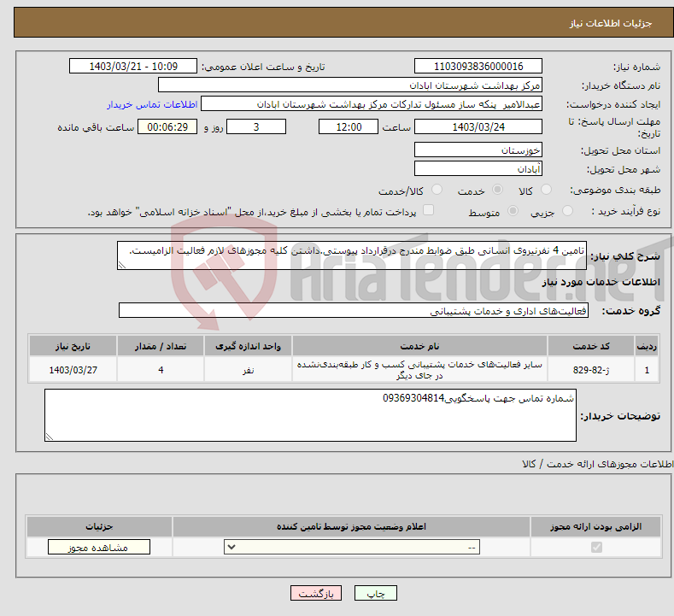
Task: Click the deadline time field 12:00
Action: [x=349, y=126]
